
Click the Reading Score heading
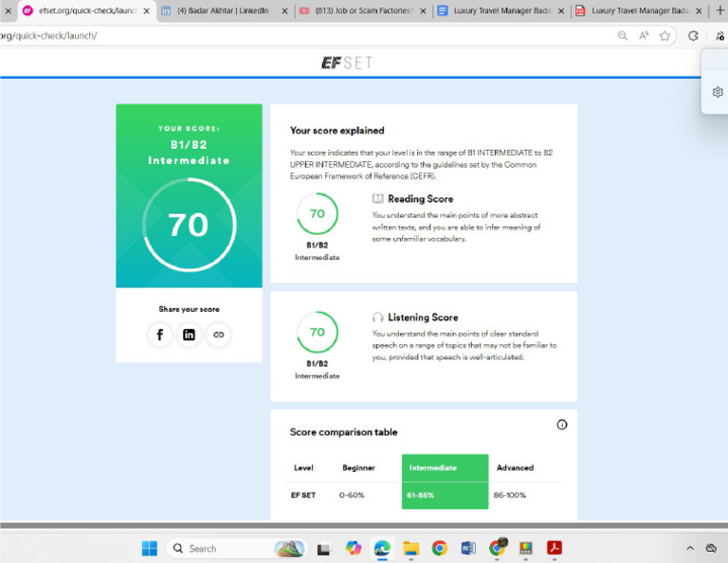pos(420,199)
